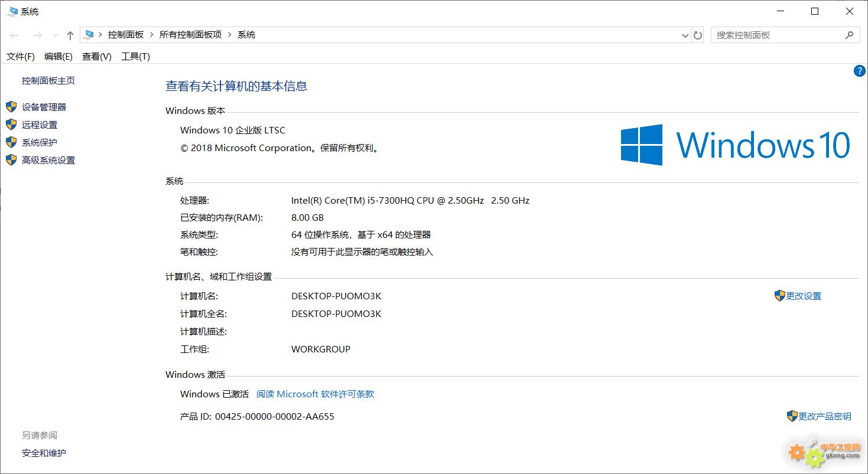
Task: Click 没有可用于此显示器的笔或触控输入 text
Action: pos(362,252)
